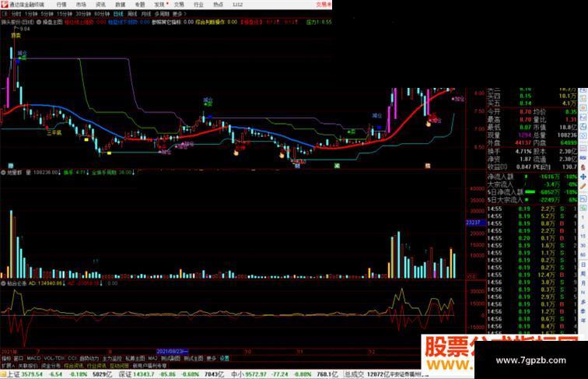Open the 交易 menu

click(179, 5)
